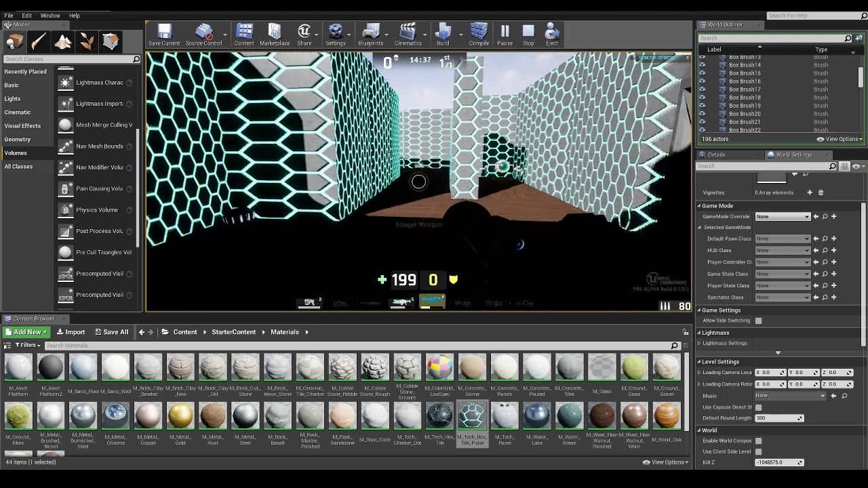Select the Landscape mode icon
Image resolution: width=868 pixels, height=488 pixels.
(63, 42)
